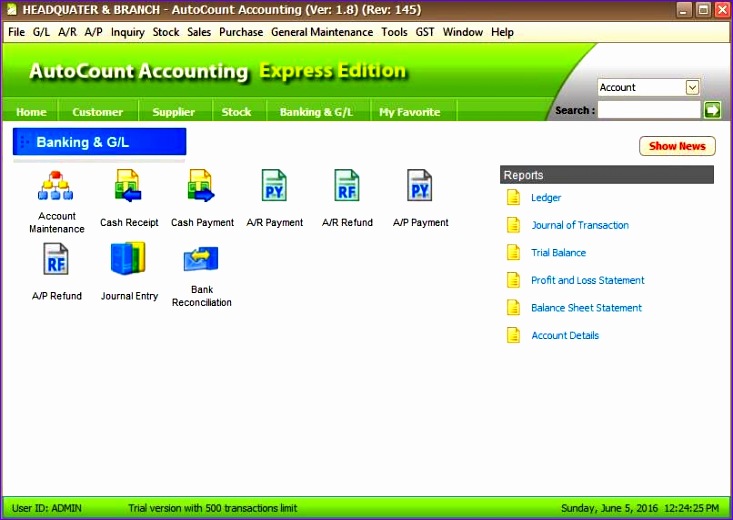Open the A/R menu
Screen dimensions: 733x520
[67, 32]
